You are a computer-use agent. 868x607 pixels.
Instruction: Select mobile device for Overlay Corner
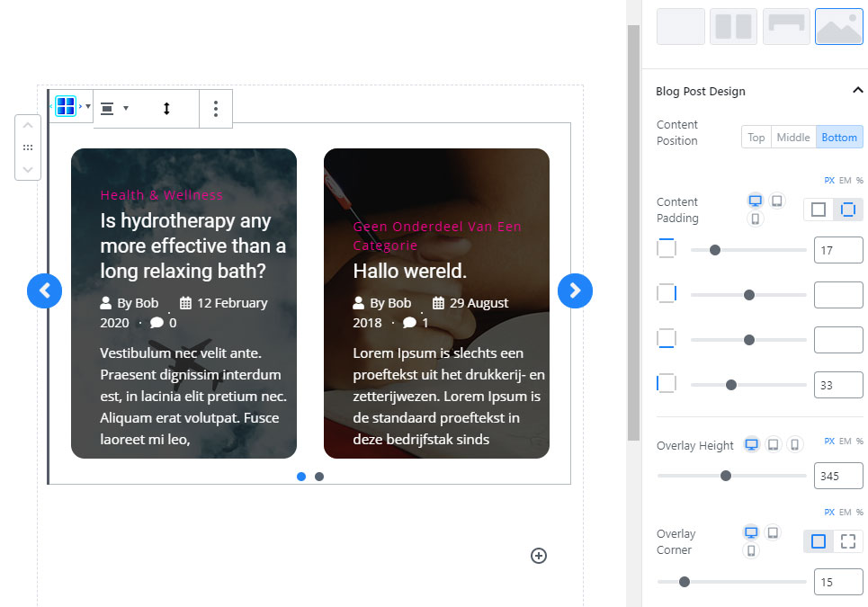751,550
